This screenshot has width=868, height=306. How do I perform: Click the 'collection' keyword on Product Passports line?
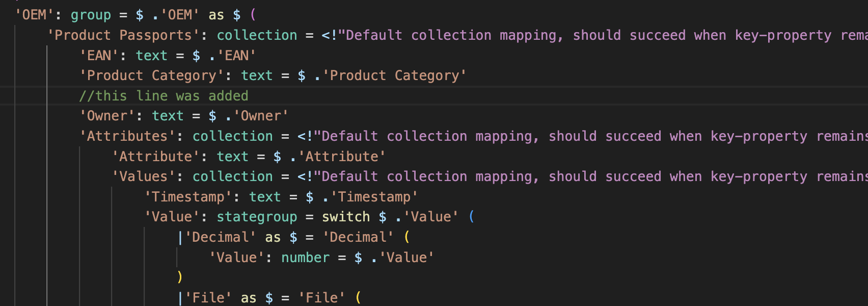[x=257, y=35]
